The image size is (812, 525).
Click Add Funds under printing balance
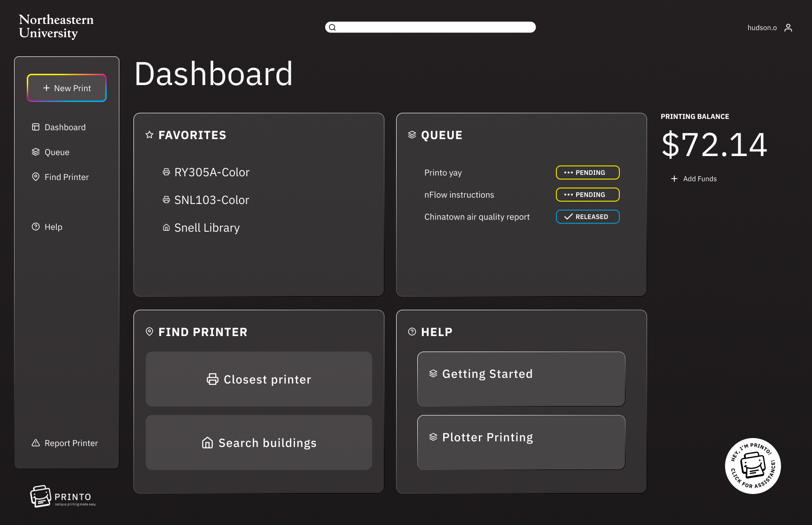694,179
